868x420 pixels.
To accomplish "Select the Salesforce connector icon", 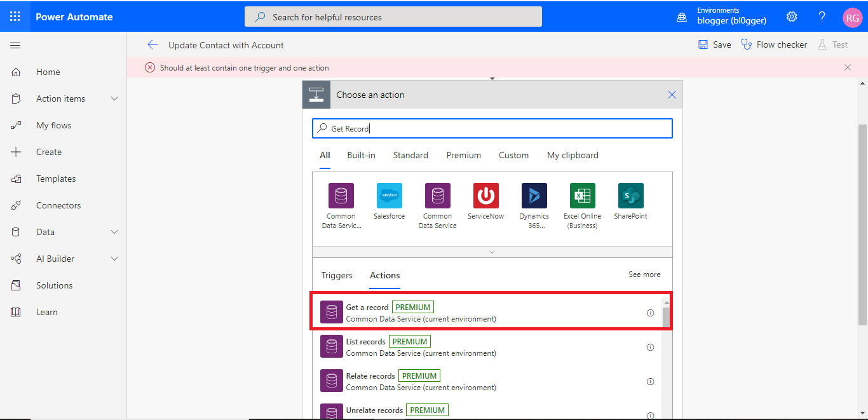I will point(390,196).
